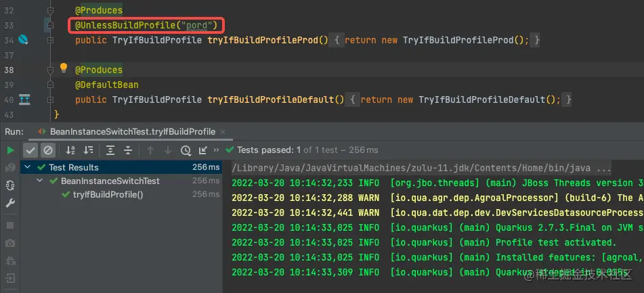Viewport: 644px width, 293px height.
Task: Expand folded method at line 40
Action: pyautogui.click(x=50, y=99)
